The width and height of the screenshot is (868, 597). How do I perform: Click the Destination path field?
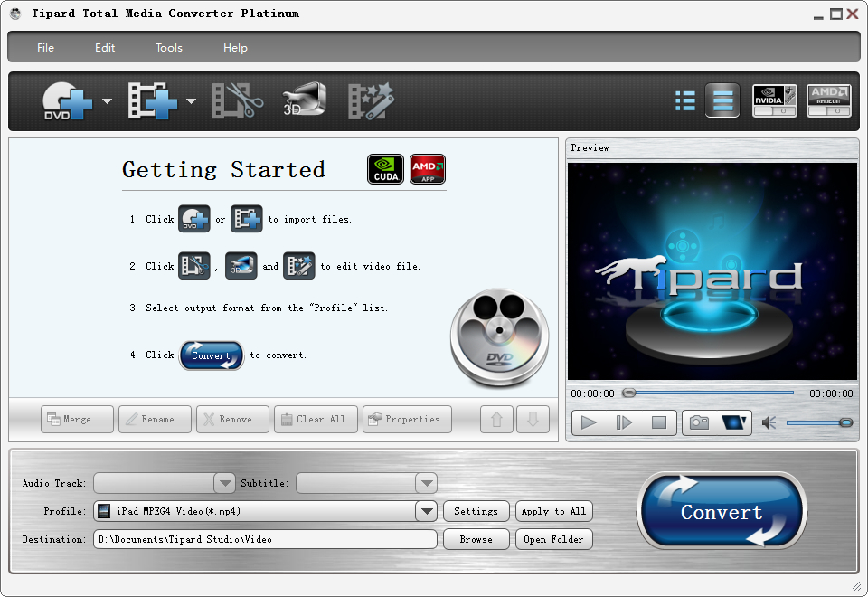coord(265,539)
